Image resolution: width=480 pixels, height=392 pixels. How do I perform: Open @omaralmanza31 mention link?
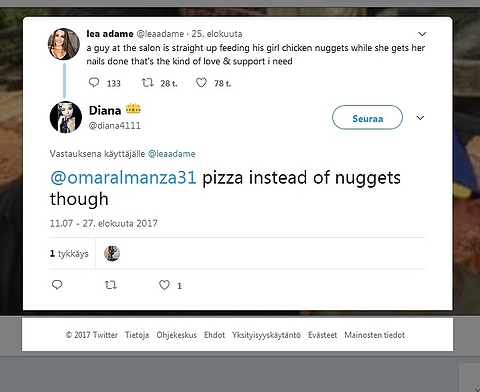point(123,177)
